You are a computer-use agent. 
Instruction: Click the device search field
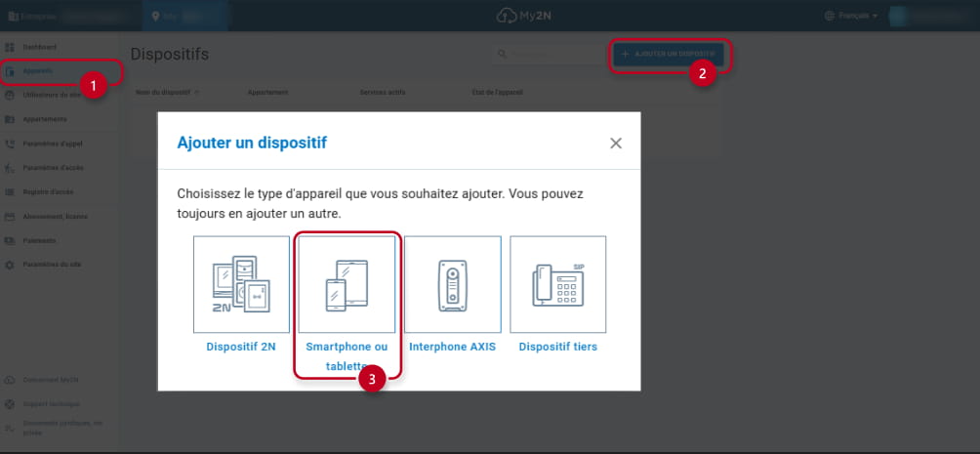[x=548, y=55]
